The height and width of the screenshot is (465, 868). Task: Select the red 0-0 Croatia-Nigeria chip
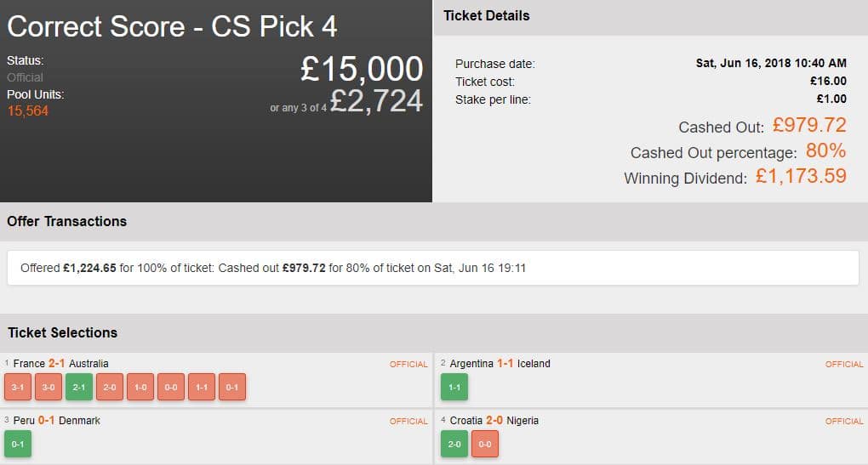tap(485, 444)
